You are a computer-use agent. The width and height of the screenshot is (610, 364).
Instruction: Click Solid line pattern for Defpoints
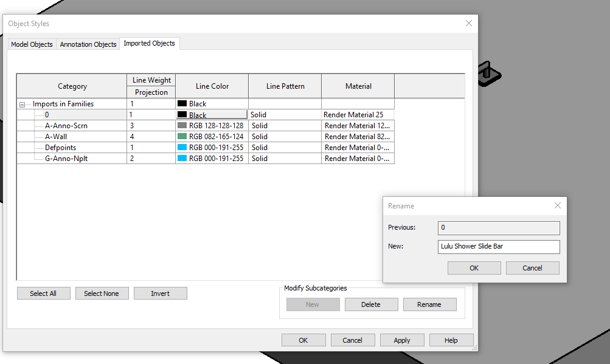click(285, 148)
